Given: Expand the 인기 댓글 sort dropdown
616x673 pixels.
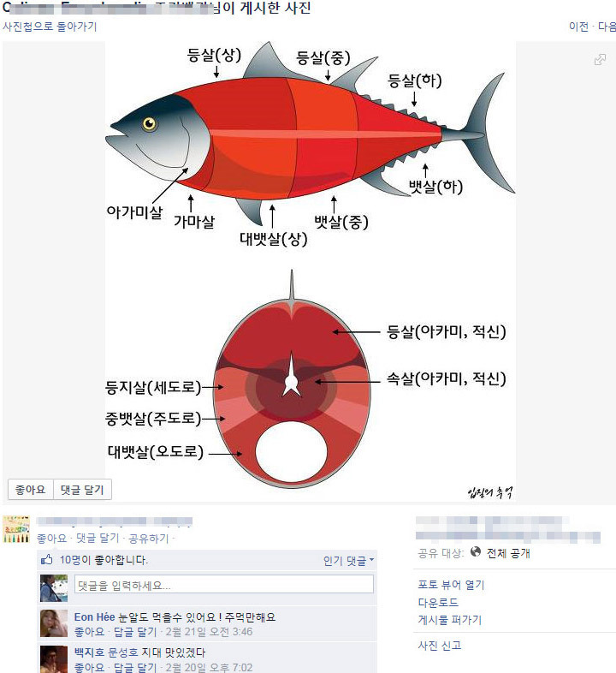Looking at the screenshot, I should [x=348, y=561].
